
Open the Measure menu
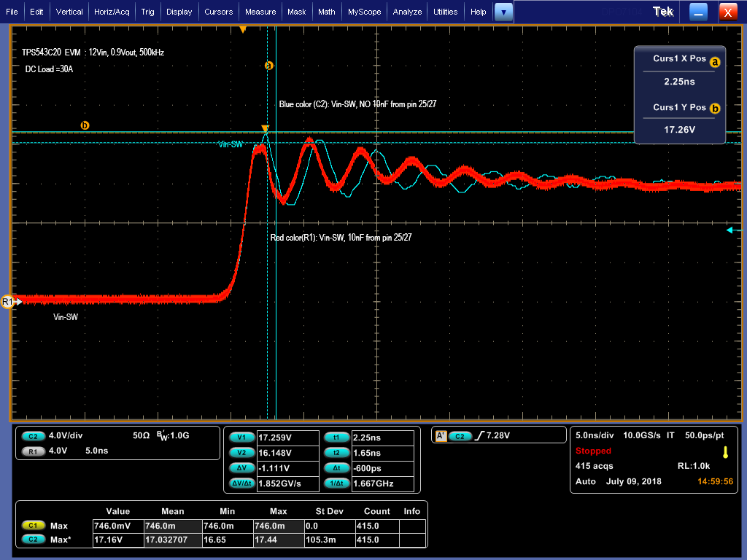(260, 12)
